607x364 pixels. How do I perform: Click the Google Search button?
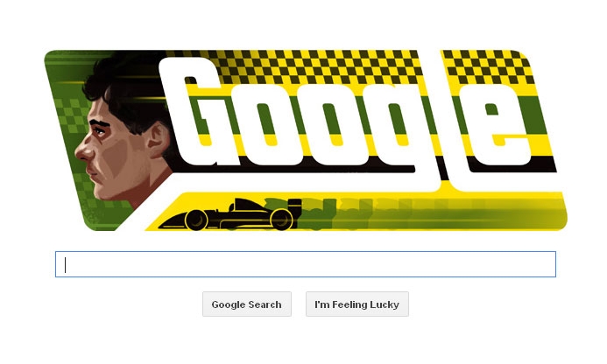[247, 304]
